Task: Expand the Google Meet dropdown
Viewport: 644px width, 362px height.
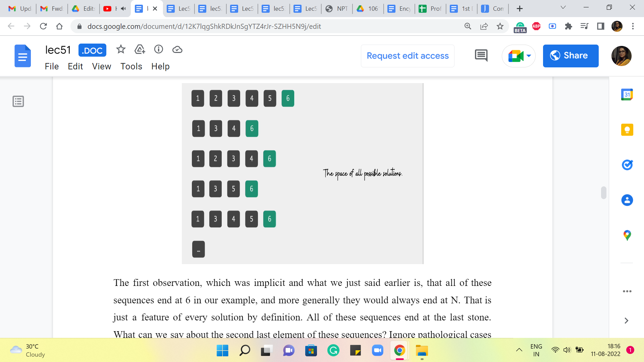Action: pos(529,56)
